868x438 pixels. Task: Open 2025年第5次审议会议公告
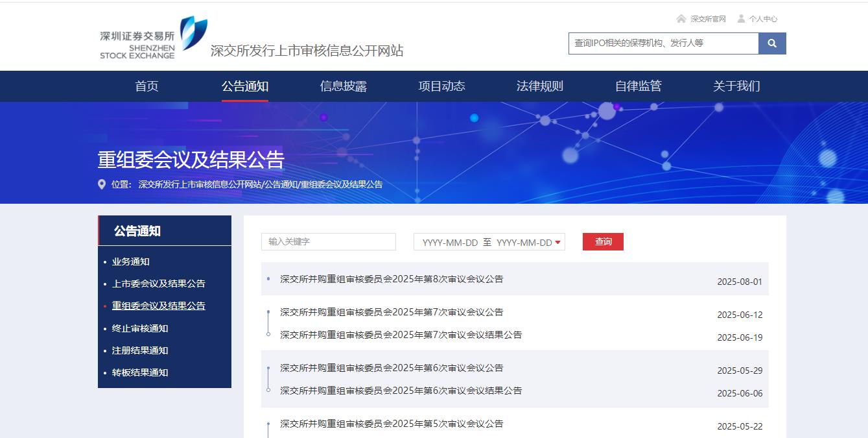click(392, 424)
